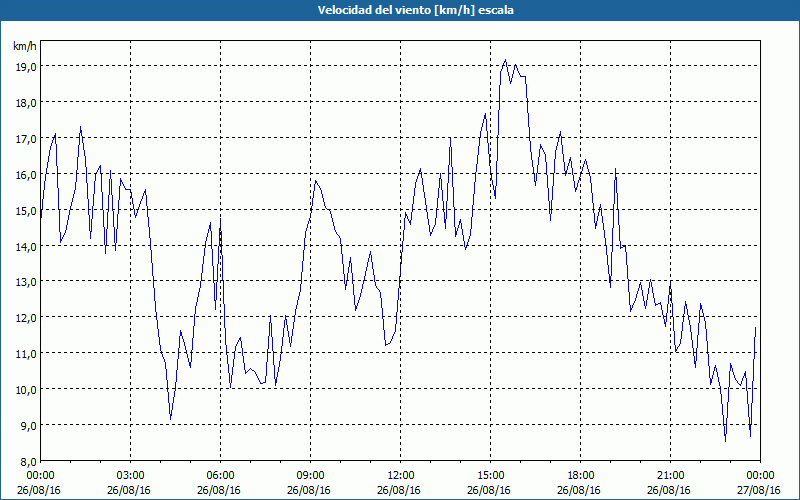Click the 8,0 y-axis value
The width and height of the screenshot is (800, 500).
28,461
